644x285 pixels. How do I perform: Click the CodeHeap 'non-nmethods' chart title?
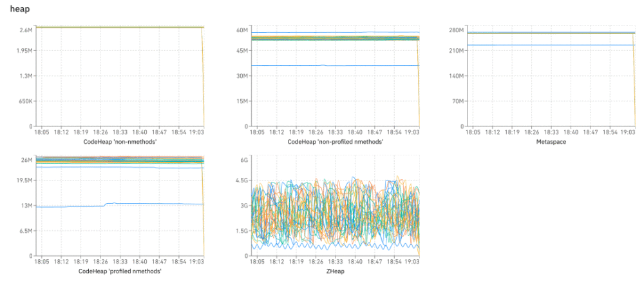pos(119,141)
